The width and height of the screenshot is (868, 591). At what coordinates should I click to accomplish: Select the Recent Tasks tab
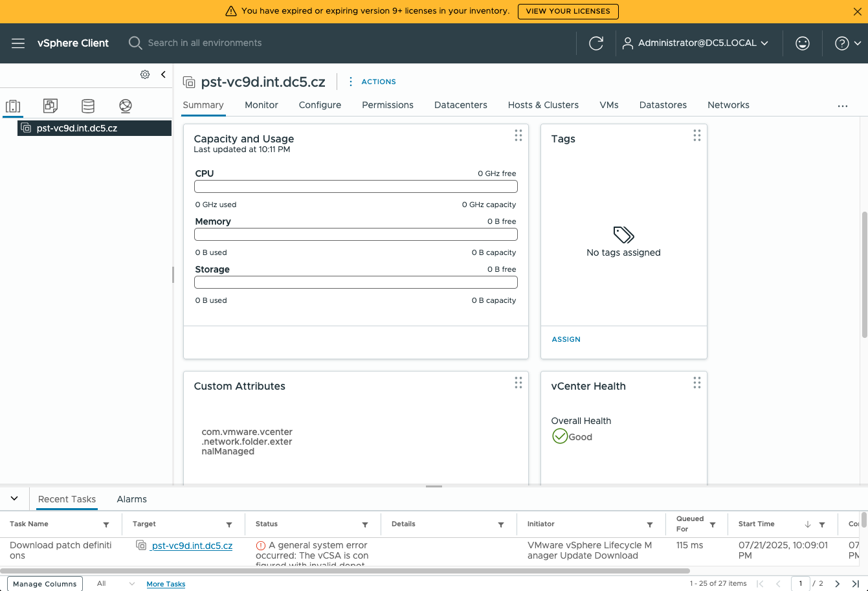(x=67, y=499)
